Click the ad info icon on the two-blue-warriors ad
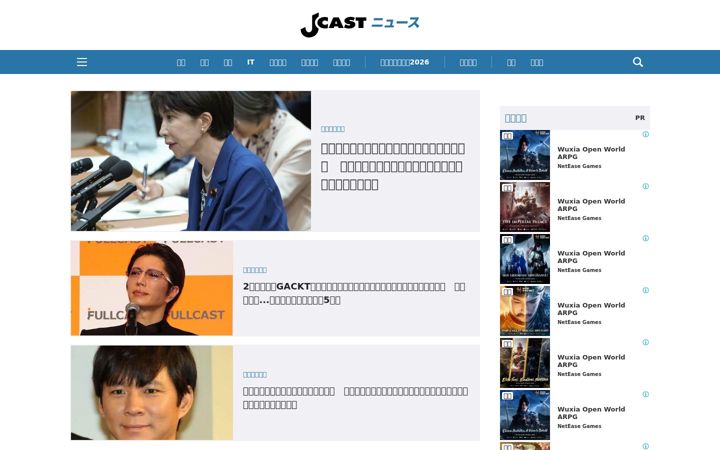The width and height of the screenshot is (720, 450). (x=646, y=238)
